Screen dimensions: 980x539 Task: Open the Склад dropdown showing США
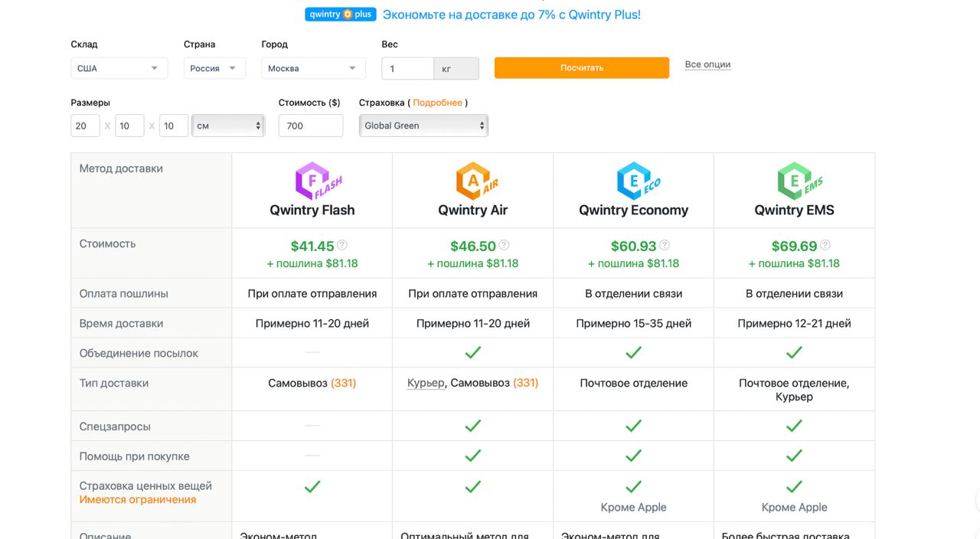pos(119,68)
